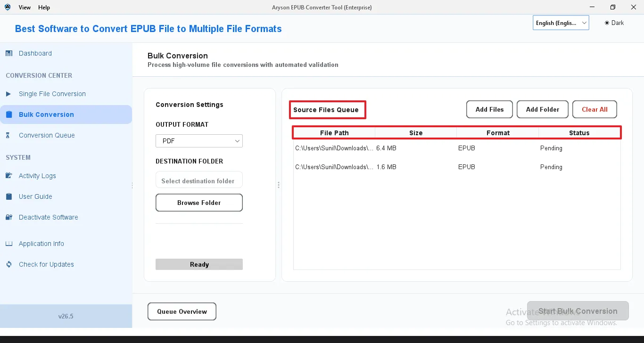The height and width of the screenshot is (343, 644).
Task: Click EPUB format in the 1.6 MB row
Action: (x=467, y=167)
